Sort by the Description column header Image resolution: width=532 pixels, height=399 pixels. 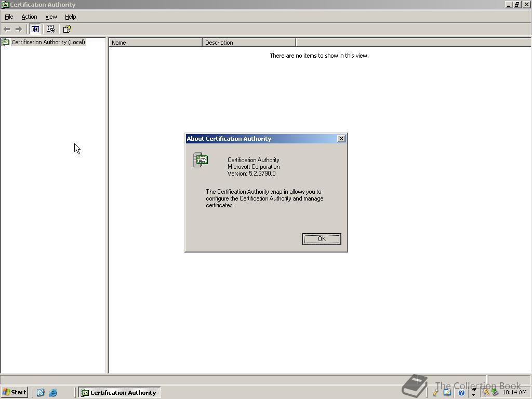249,43
